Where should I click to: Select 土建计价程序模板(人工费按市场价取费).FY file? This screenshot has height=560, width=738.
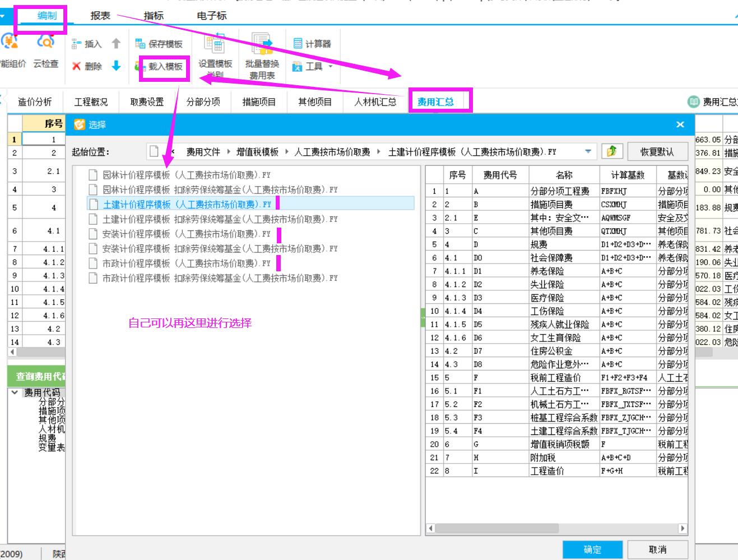coord(187,204)
